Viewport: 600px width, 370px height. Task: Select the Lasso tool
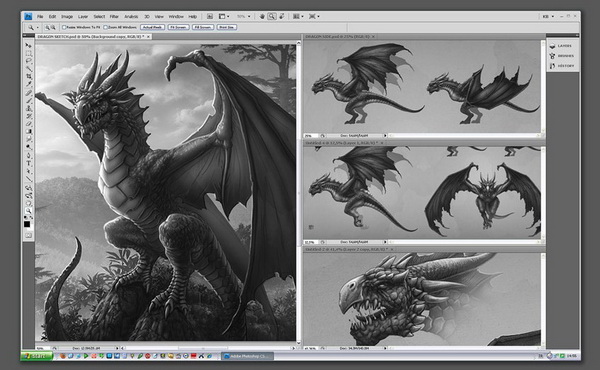click(28, 61)
